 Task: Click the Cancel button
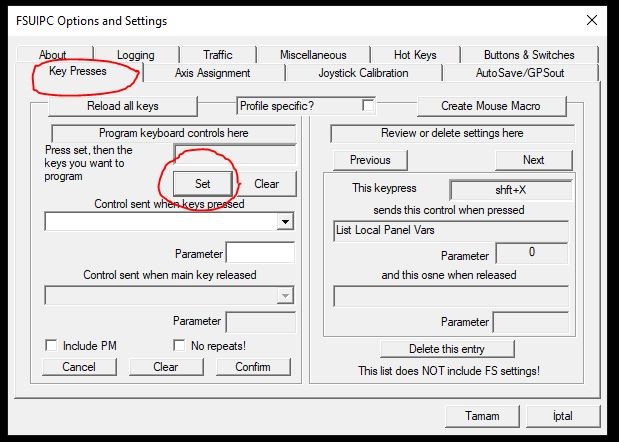click(x=79, y=367)
